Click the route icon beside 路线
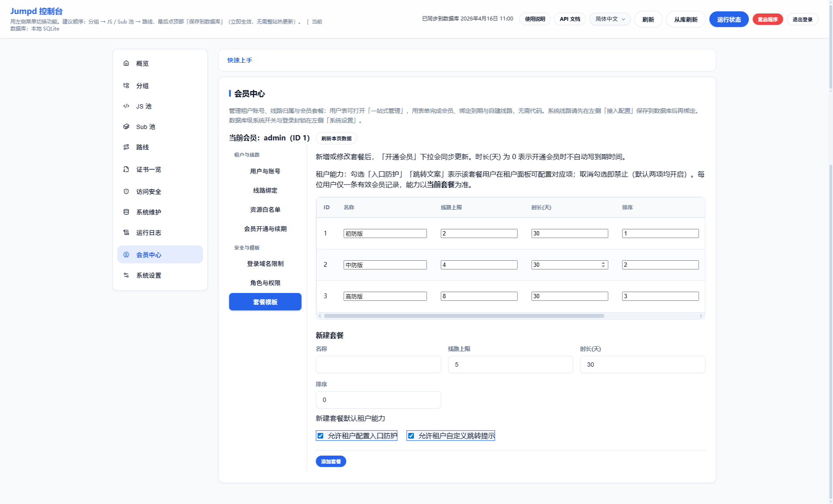 126,147
